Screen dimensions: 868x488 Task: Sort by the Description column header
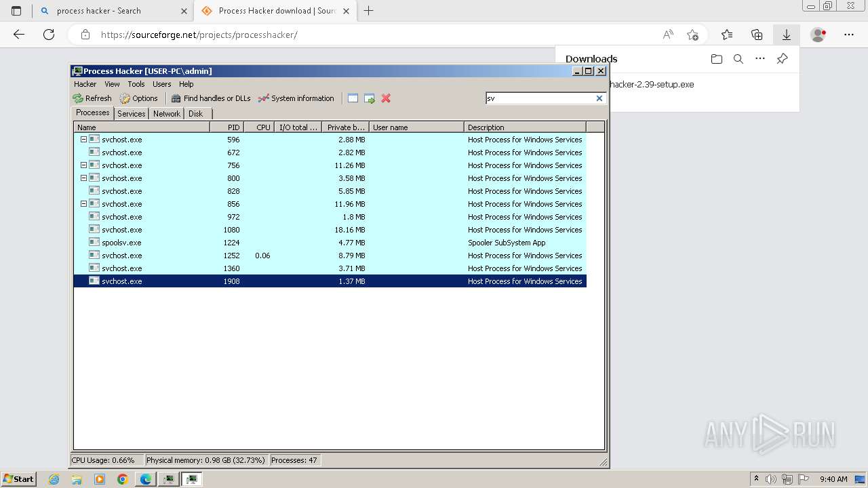[525, 127]
